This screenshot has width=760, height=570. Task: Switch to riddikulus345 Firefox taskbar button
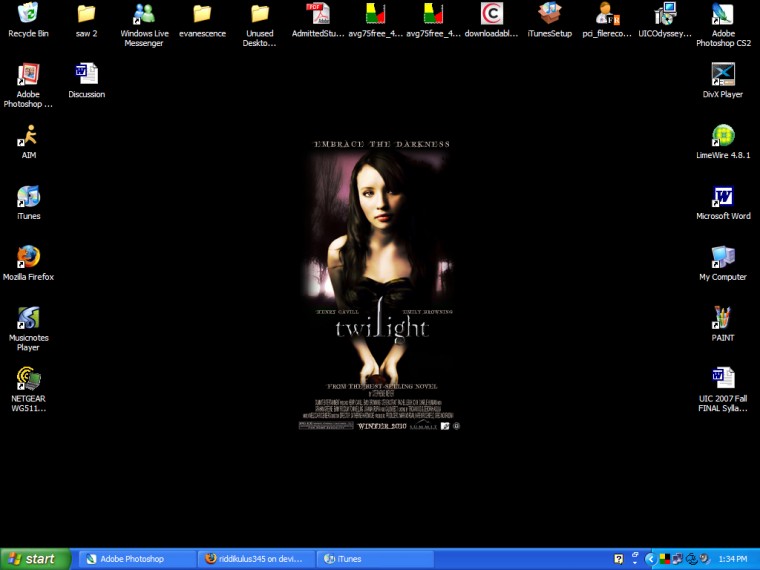(x=255, y=559)
